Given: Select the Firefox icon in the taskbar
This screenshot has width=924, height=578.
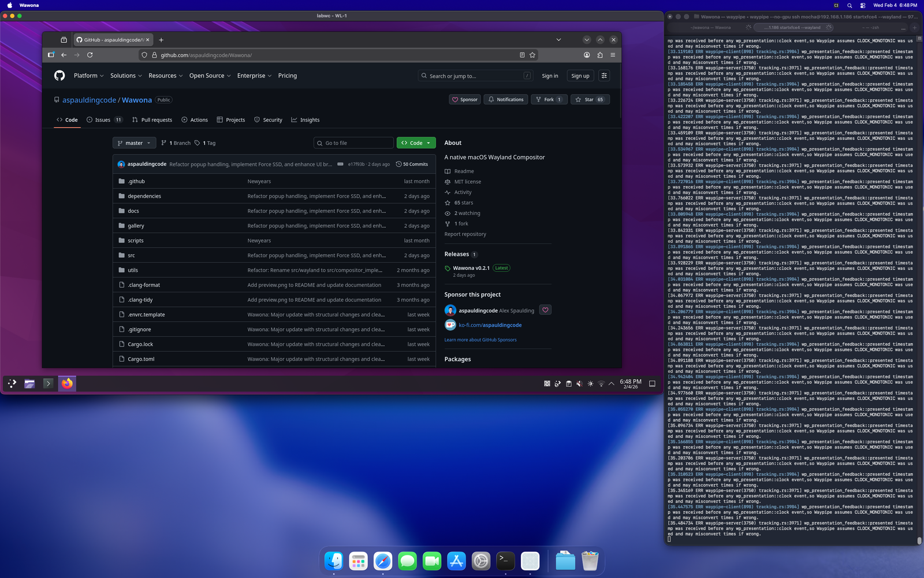Looking at the screenshot, I should [67, 383].
